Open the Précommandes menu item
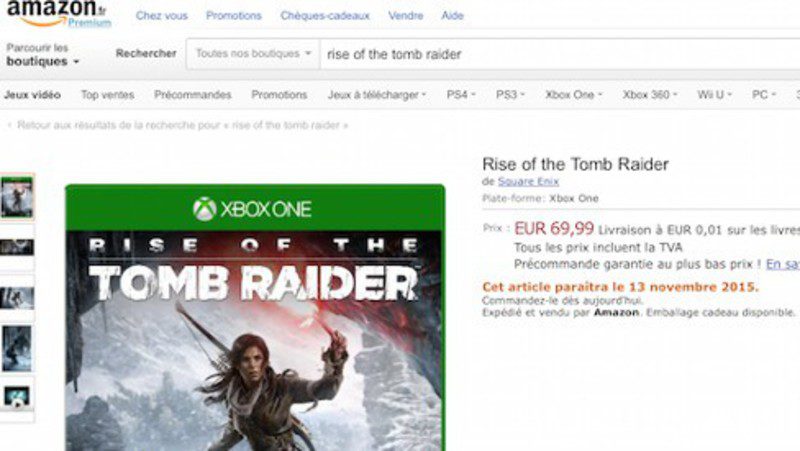 tap(193, 95)
